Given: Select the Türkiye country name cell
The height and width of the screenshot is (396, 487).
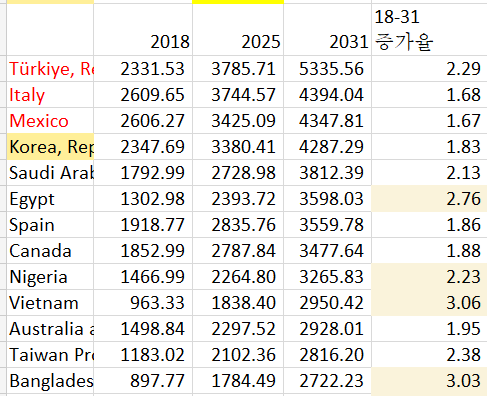Looking at the screenshot, I should pos(50,69).
